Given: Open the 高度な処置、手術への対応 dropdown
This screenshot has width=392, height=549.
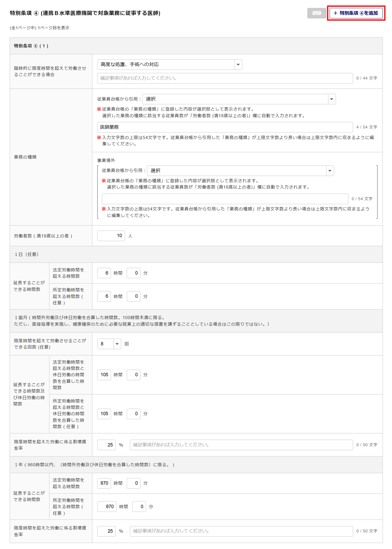Looking at the screenshot, I should point(169,65).
